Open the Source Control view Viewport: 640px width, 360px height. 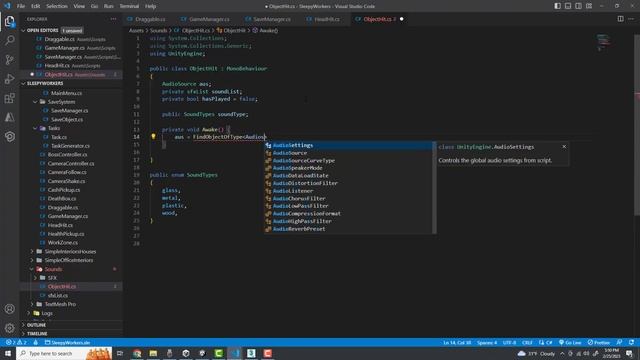[9, 60]
